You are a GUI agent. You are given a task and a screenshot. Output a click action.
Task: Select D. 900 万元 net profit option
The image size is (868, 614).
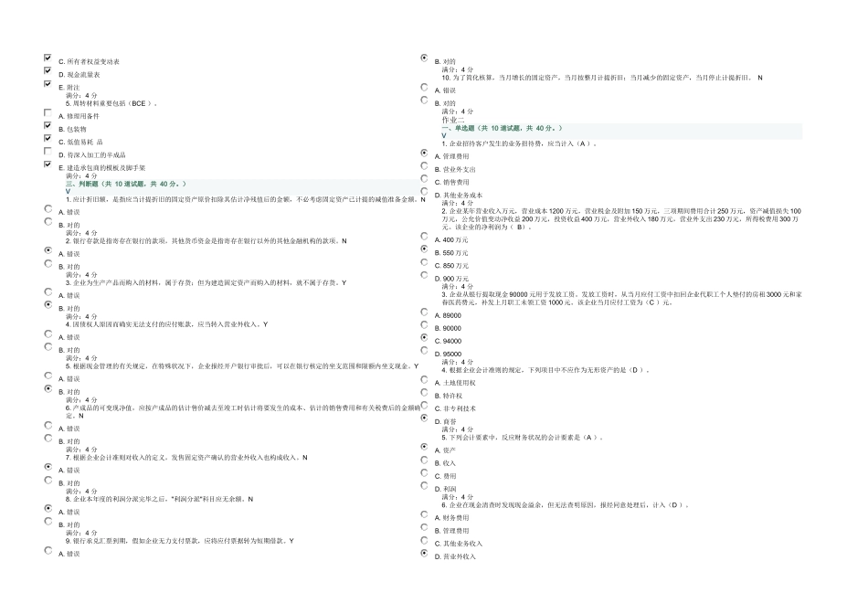(x=424, y=275)
